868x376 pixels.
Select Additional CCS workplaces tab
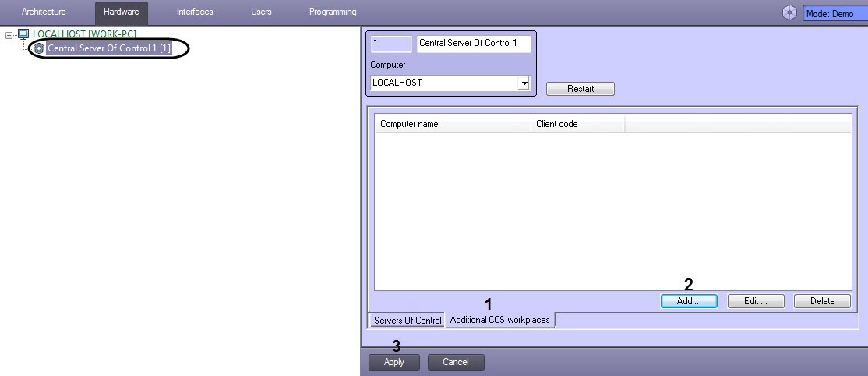pyautogui.click(x=500, y=320)
